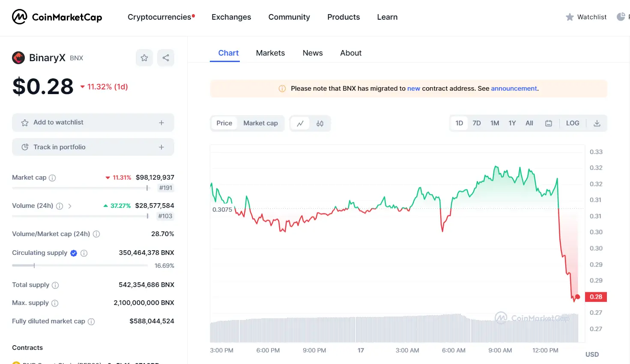The image size is (630, 364).
Task: Open the calendar date range picker
Action: pyautogui.click(x=549, y=123)
